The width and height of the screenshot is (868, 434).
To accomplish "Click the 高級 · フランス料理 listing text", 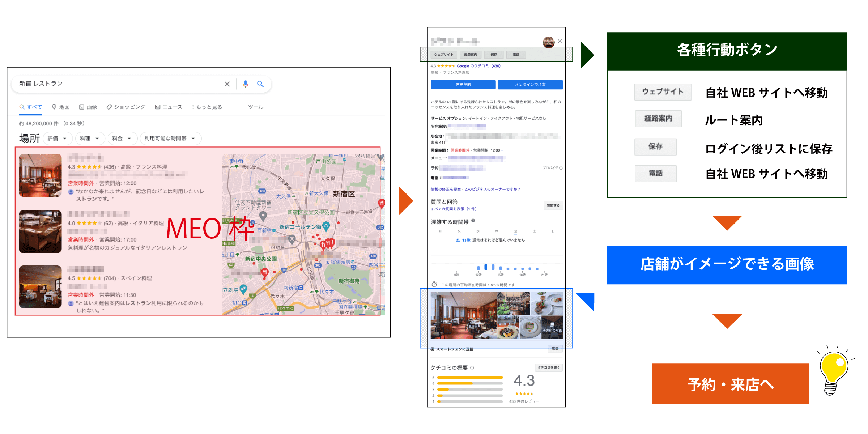I will 144,167.
